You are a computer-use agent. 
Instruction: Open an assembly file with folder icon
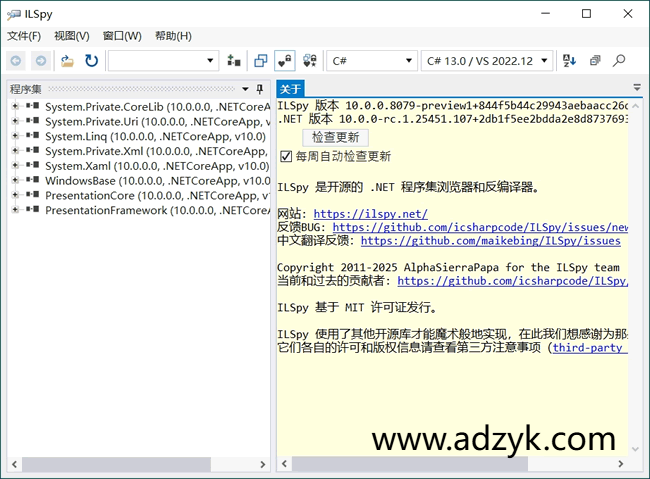click(67, 61)
